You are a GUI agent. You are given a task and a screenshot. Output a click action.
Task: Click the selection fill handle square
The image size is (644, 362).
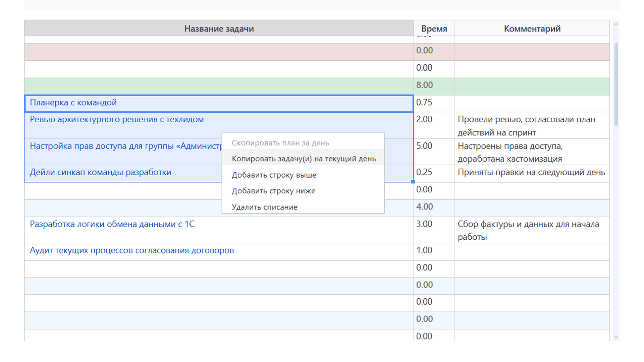[413, 182]
